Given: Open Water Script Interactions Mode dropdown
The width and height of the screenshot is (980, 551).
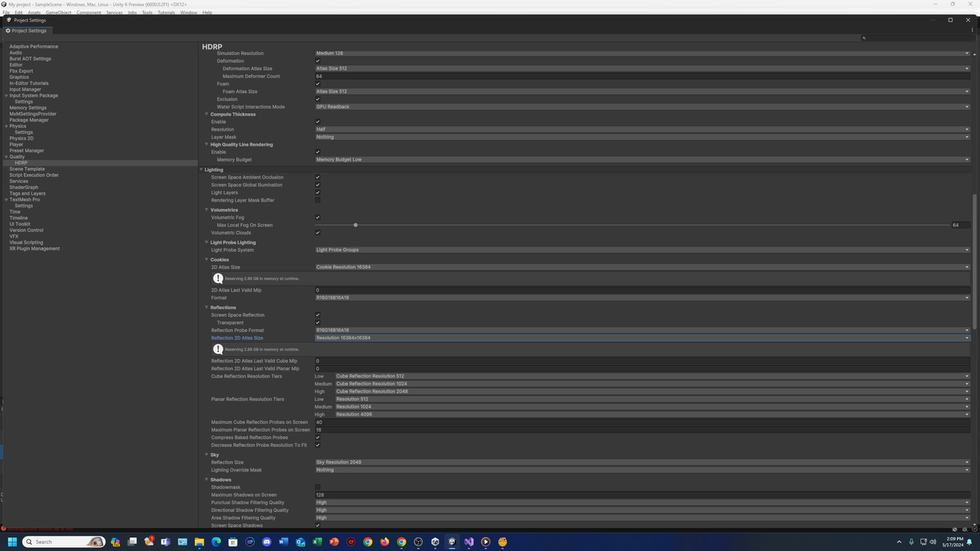Looking at the screenshot, I should 642,107.
